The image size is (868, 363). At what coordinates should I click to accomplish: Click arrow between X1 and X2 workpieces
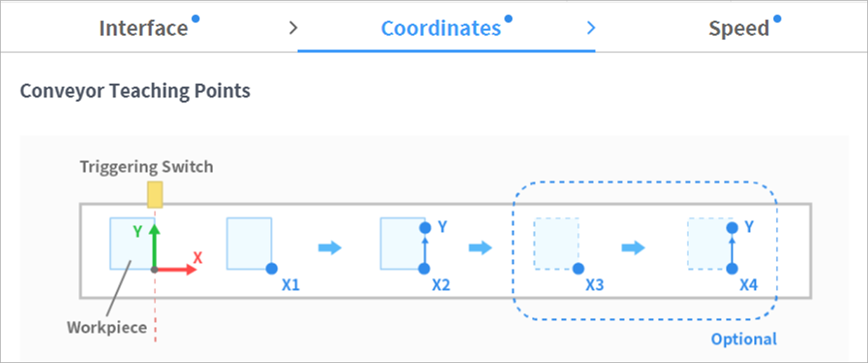pos(329,248)
